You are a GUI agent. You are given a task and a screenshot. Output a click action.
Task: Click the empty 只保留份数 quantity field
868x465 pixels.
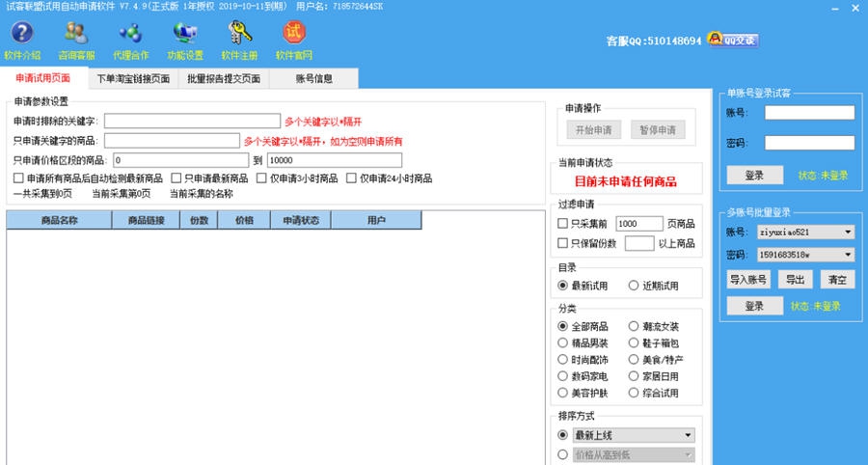coord(639,243)
